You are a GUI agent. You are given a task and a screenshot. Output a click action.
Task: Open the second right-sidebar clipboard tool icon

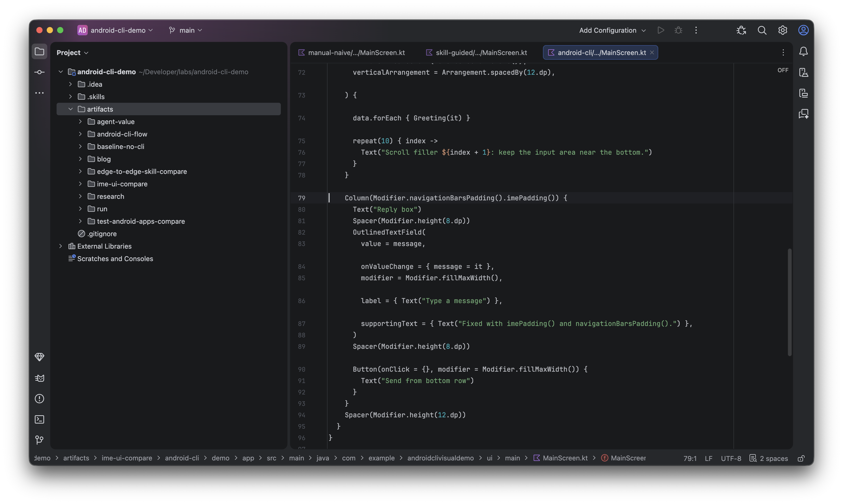[803, 93]
